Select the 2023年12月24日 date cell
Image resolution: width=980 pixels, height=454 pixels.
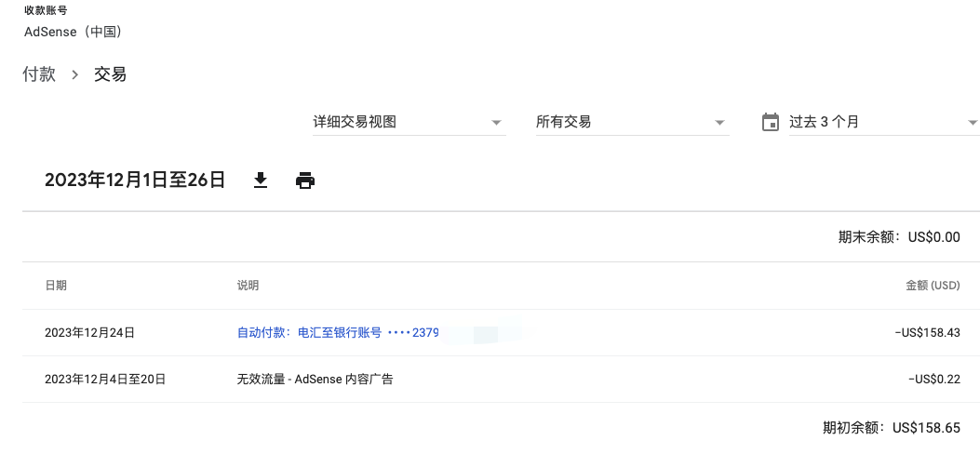pyautogui.click(x=89, y=333)
